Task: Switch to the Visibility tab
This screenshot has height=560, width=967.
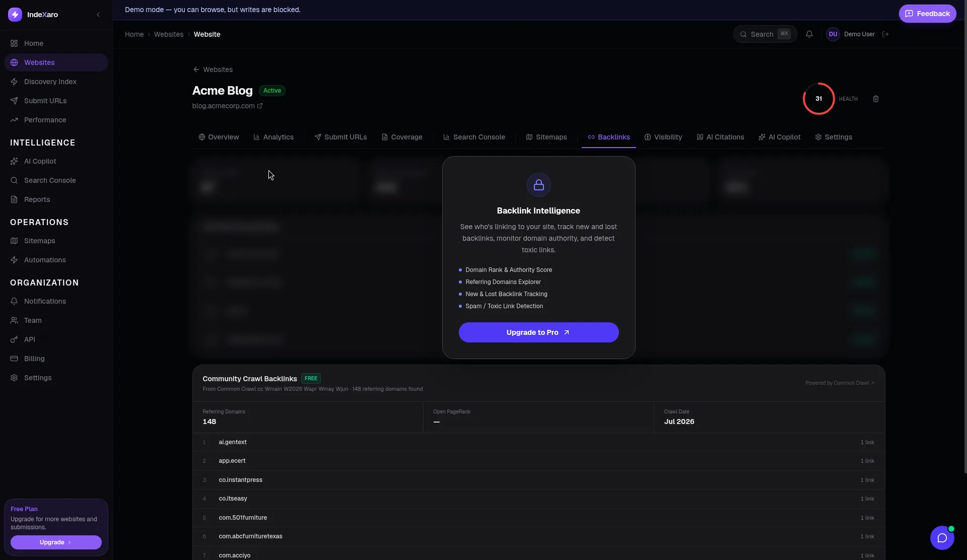Action: 663,137
